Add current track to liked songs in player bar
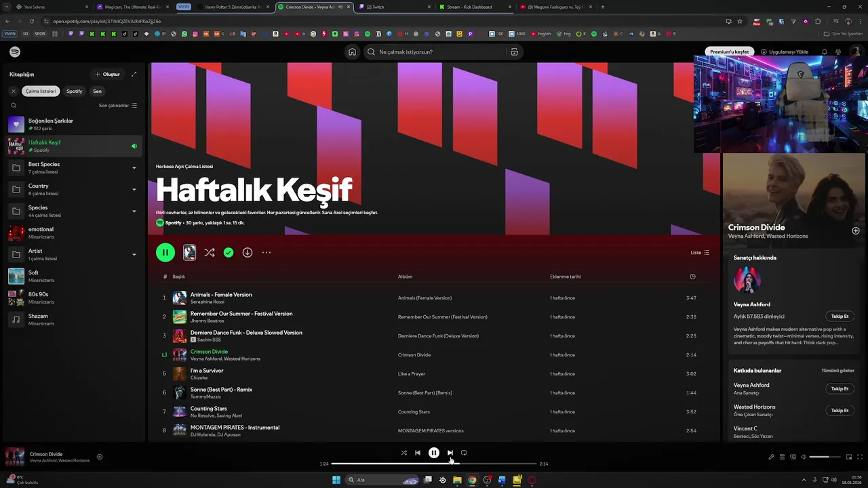868x488 pixels. pyautogui.click(x=100, y=457)
